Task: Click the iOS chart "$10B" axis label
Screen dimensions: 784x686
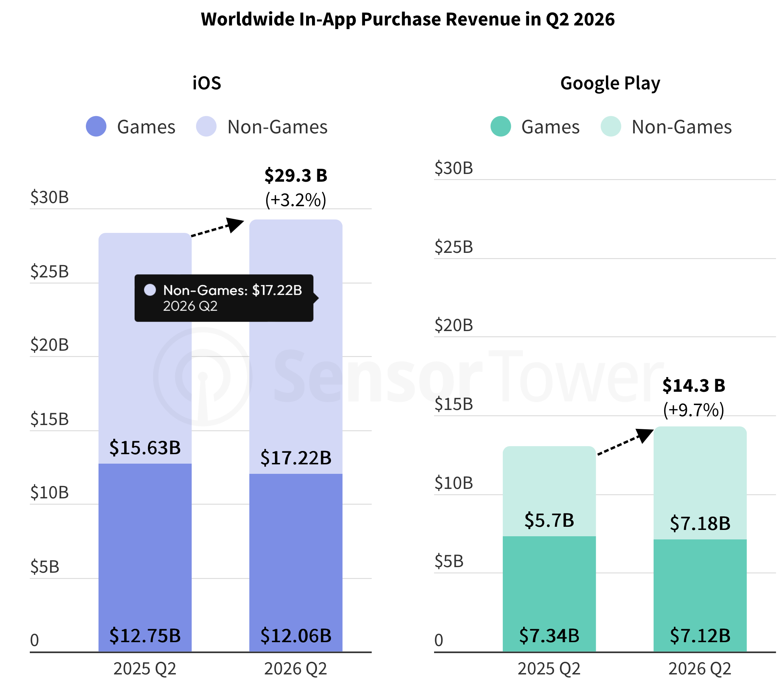Action: (49, 493)
